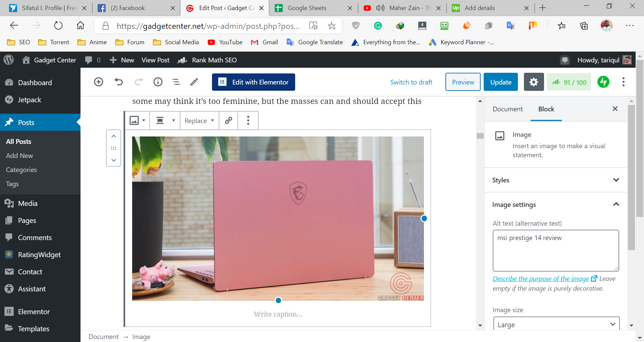Insert link on the image block
This screenshot has width=644, height=342.
pos(228,120)
